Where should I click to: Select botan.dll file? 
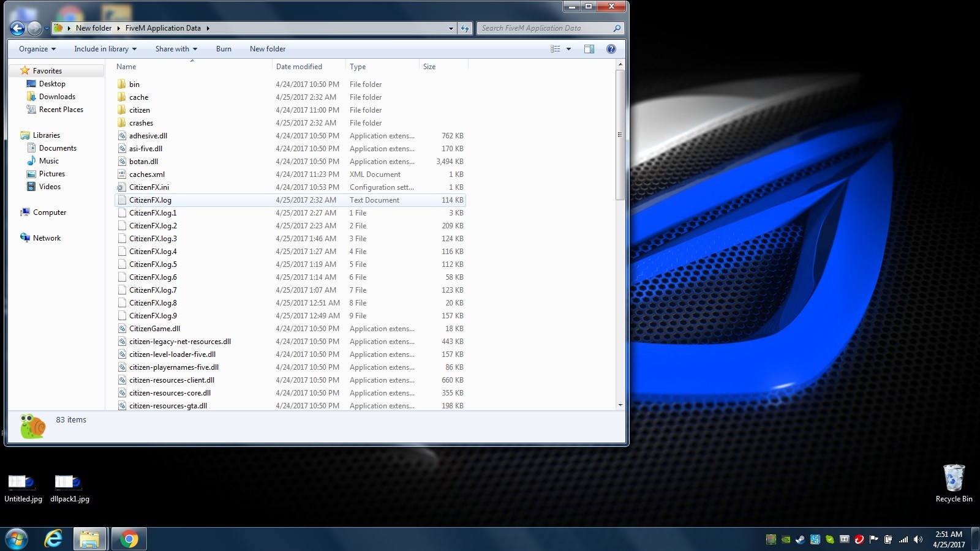[290, 162]
